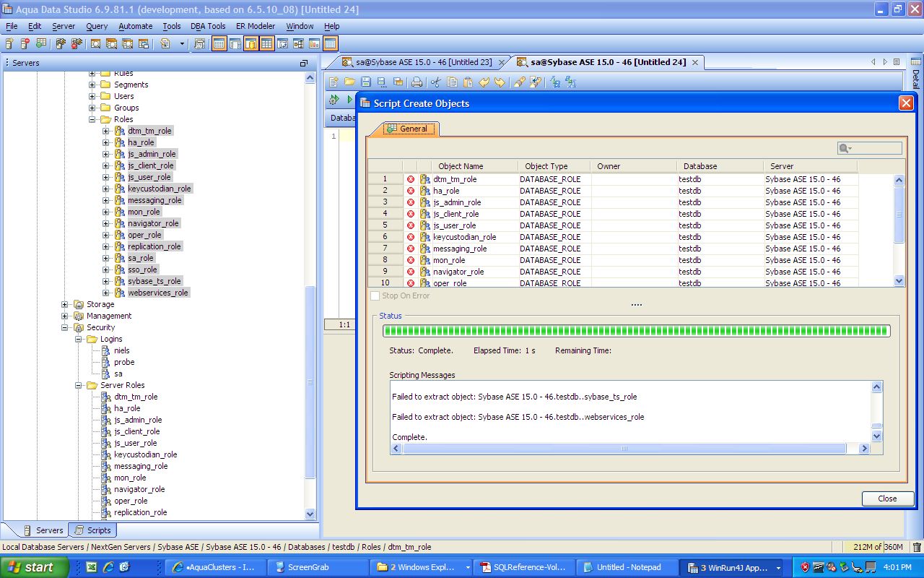Click the tree diagram view toolbar icon
The height and width of the screenshot is (578, 924).
click(299, 44)
